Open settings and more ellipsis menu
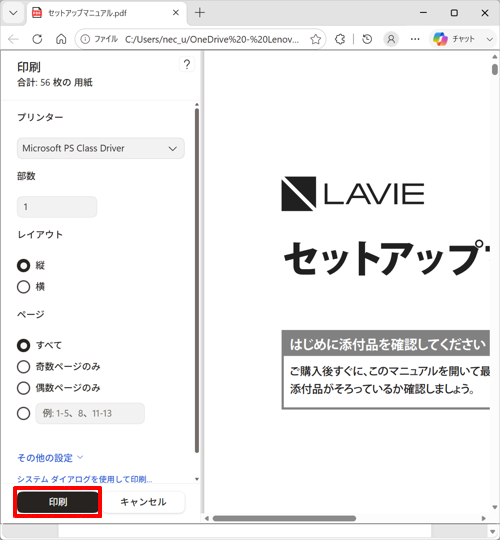The image size is (500, 540). tap(415, 39)
